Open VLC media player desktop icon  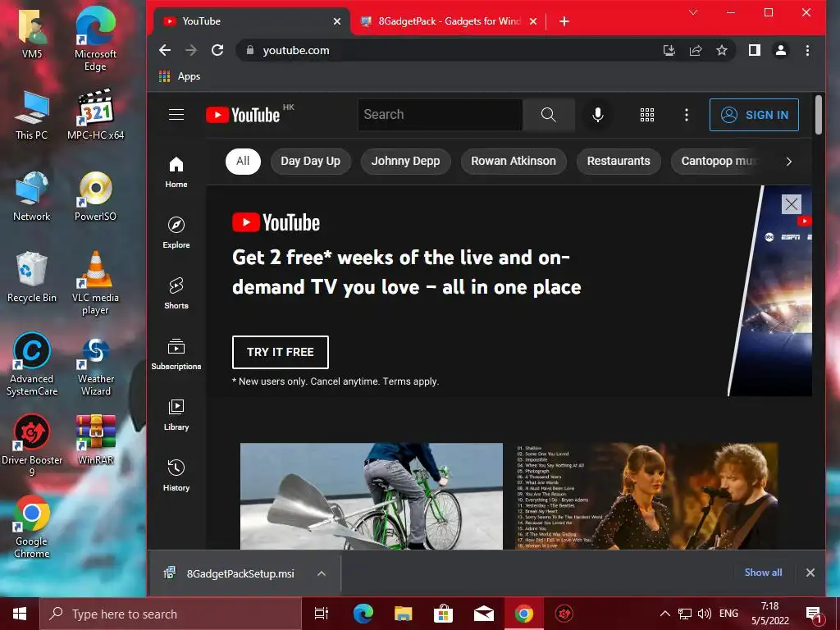pyautogui.click(x=95, y=283)
